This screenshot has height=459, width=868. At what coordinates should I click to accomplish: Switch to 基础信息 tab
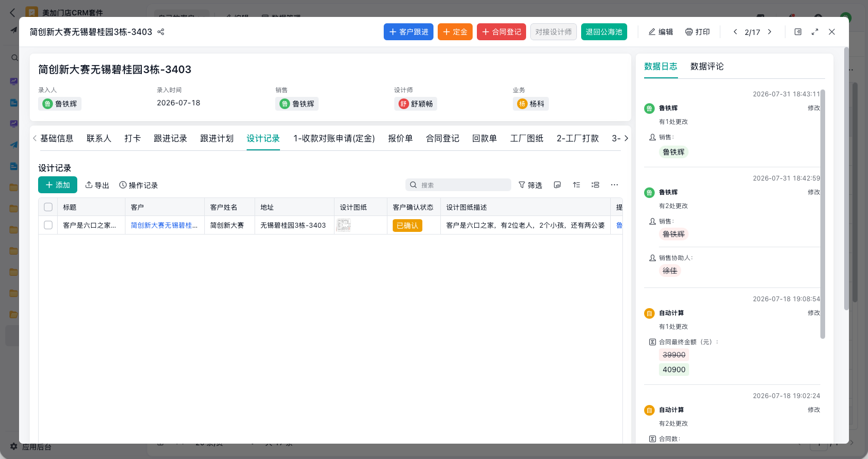click(57, 138)
